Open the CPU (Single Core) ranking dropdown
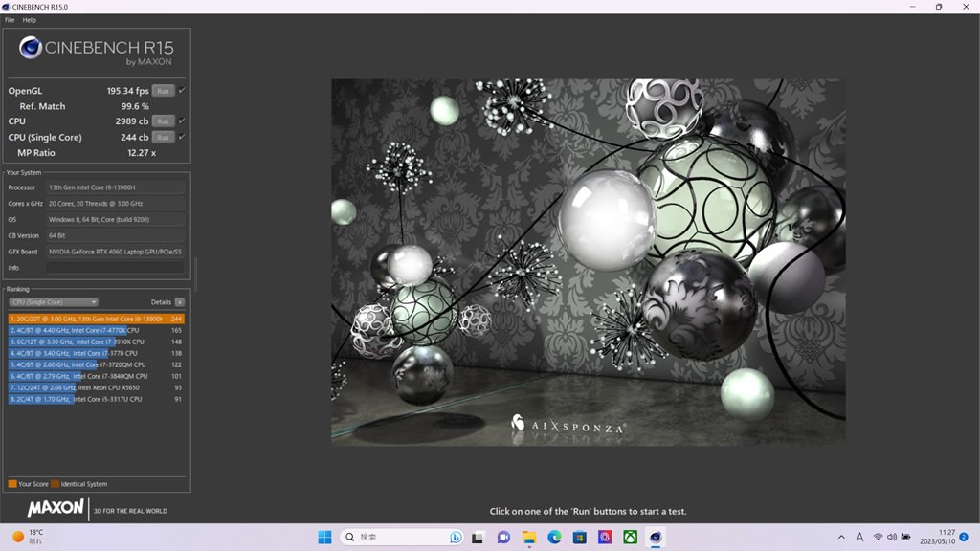 (54, 302)
